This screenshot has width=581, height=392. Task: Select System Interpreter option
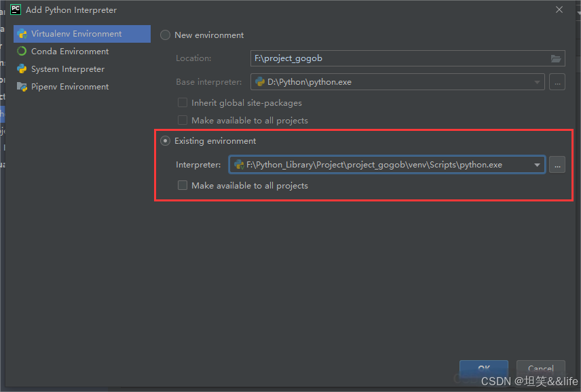pos(82,69)
